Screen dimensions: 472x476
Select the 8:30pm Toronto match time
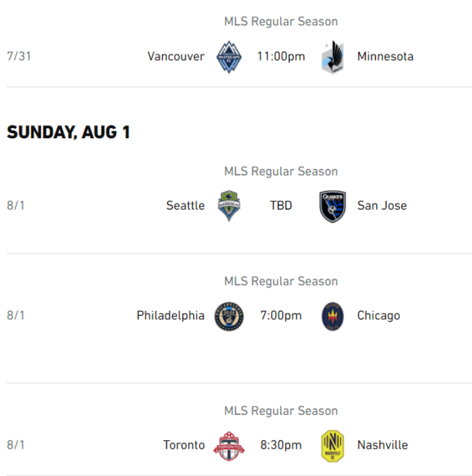(281, 445)
